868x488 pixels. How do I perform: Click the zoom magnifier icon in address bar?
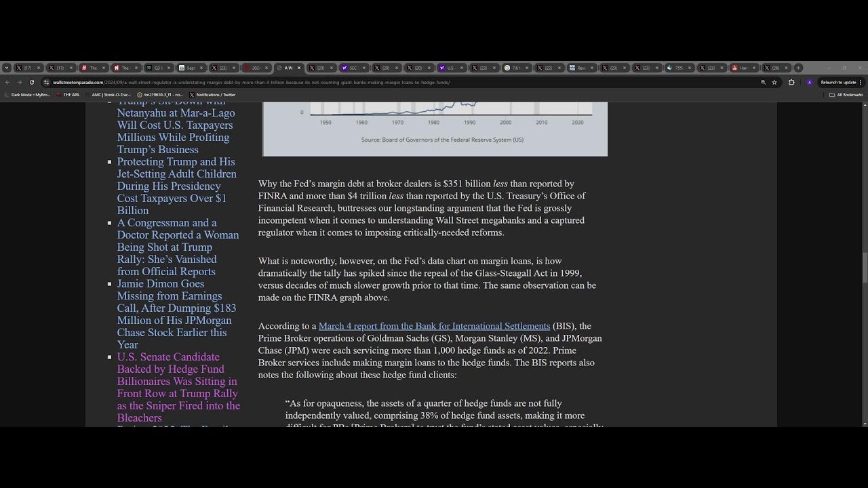click(x=763, y=82)
